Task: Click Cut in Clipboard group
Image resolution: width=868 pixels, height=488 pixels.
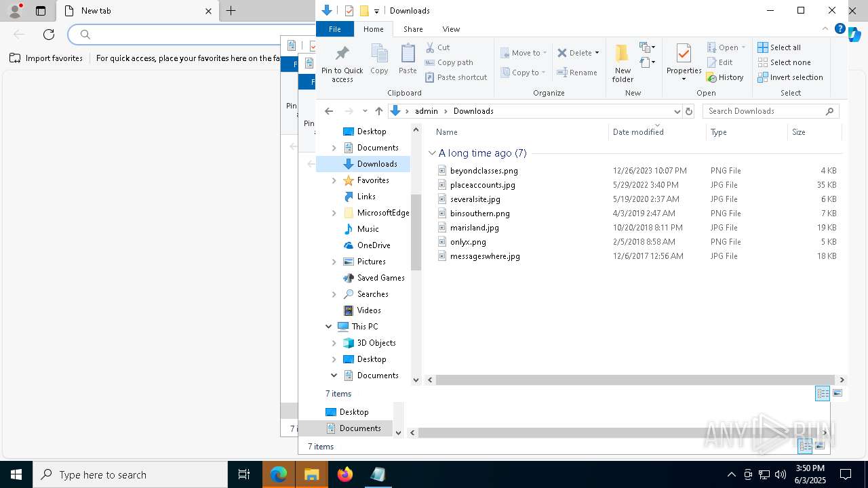Action: coord(437,47)
